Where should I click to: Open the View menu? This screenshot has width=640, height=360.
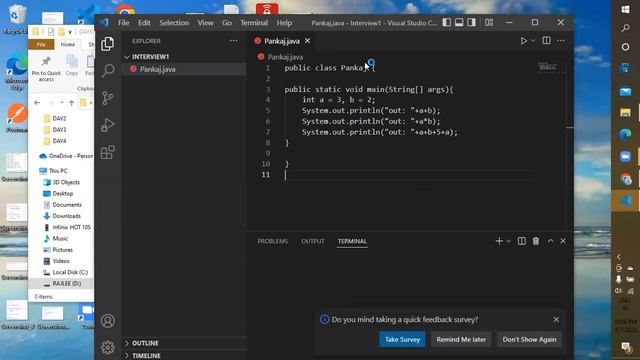[205, 23]
